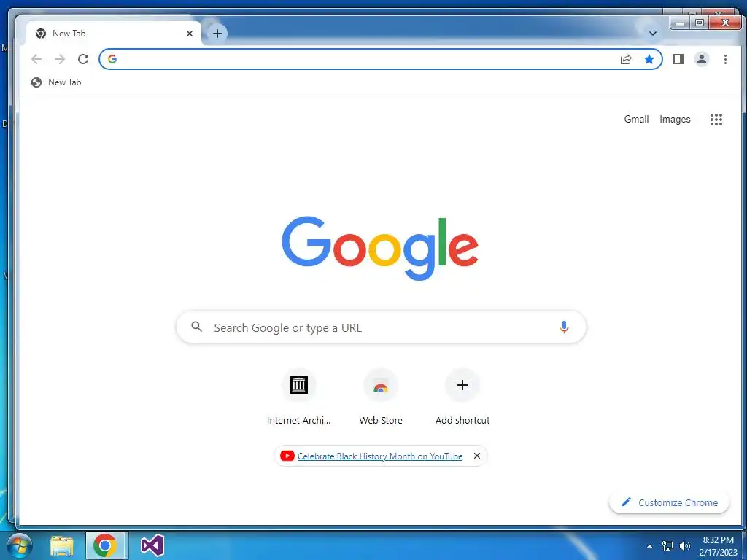
Task: Open the side panel icon
Action: tap(678, 59)
